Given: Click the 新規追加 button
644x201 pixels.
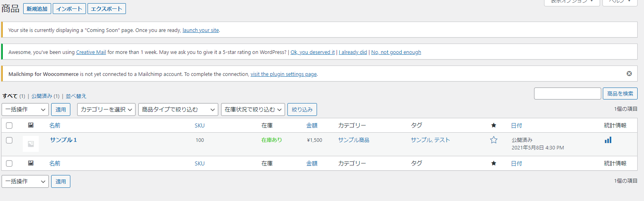Looking at the screenshot, I should click(37, 9).
